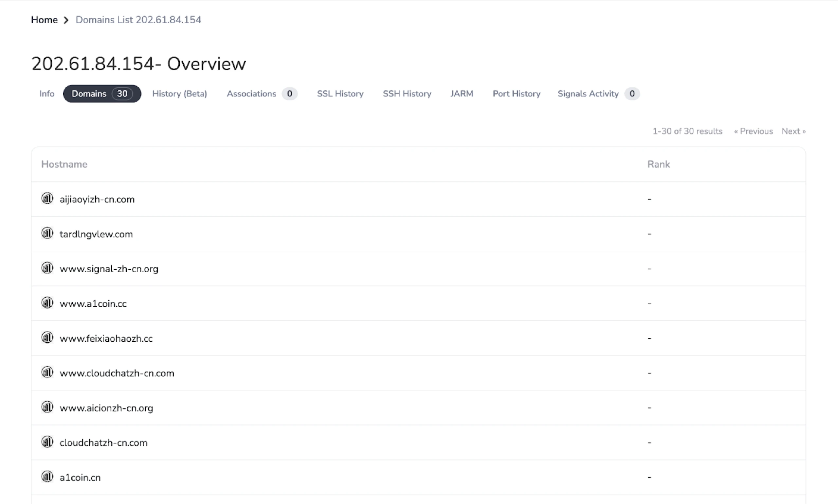Click the silhouette icon next to www.feixiaohaozh.cc
Screen dimensions: 838x504
(x=47, y=338)
